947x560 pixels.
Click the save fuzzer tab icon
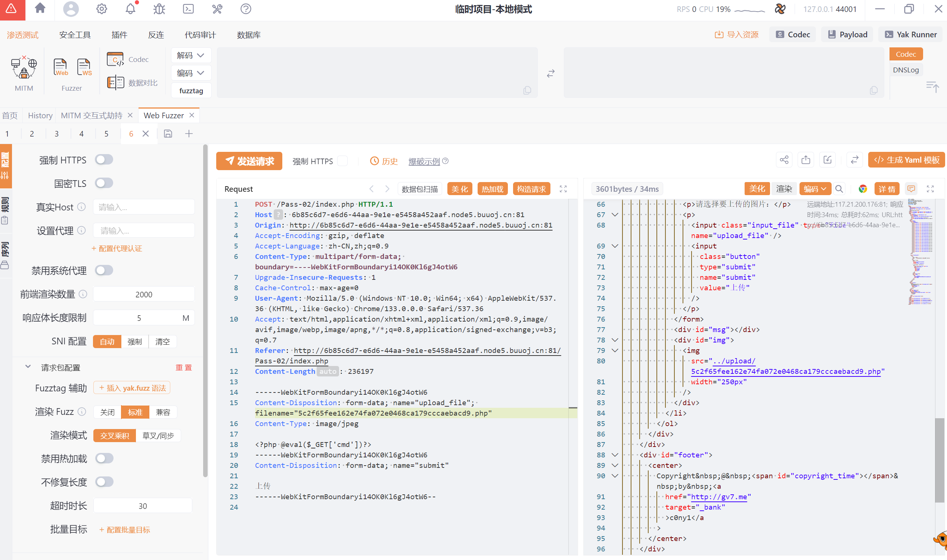(x=168, y=134)
